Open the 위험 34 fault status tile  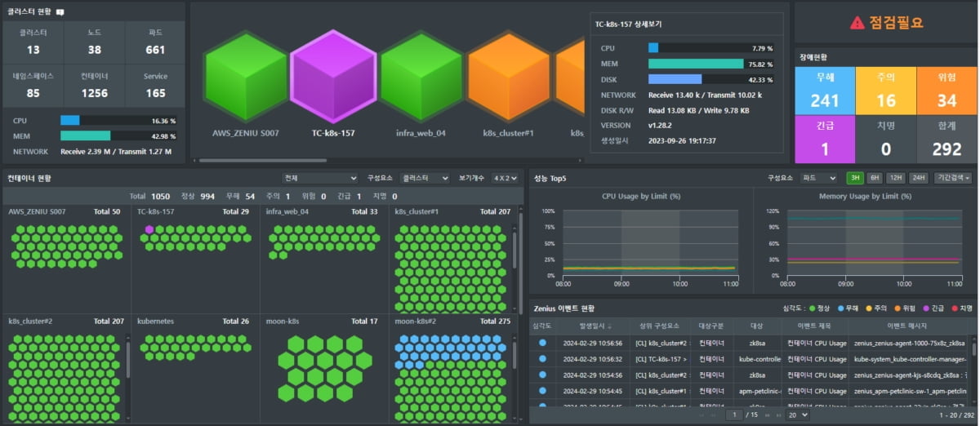(947, 91)
